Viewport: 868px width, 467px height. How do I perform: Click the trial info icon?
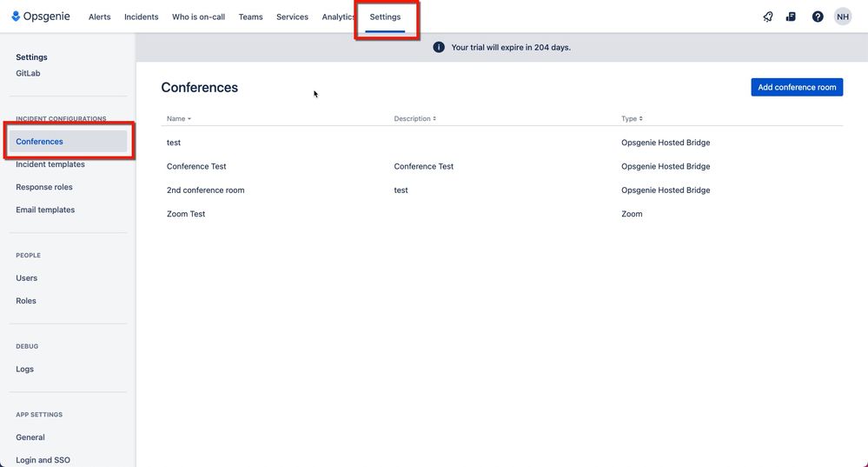pyautogui.click(x=439, y=47)
